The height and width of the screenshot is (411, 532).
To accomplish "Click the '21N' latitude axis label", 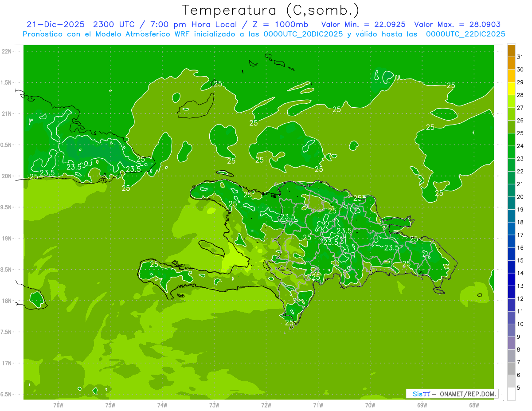I will 7,114.
